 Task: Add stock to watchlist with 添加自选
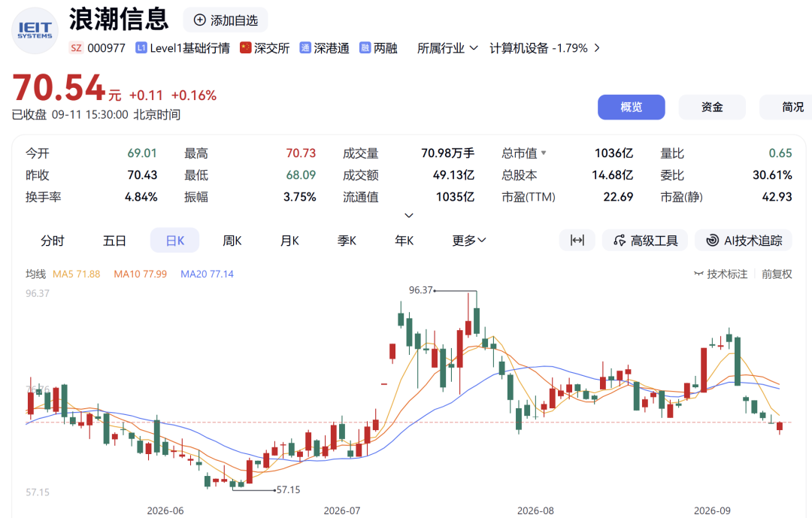[226, 20]
